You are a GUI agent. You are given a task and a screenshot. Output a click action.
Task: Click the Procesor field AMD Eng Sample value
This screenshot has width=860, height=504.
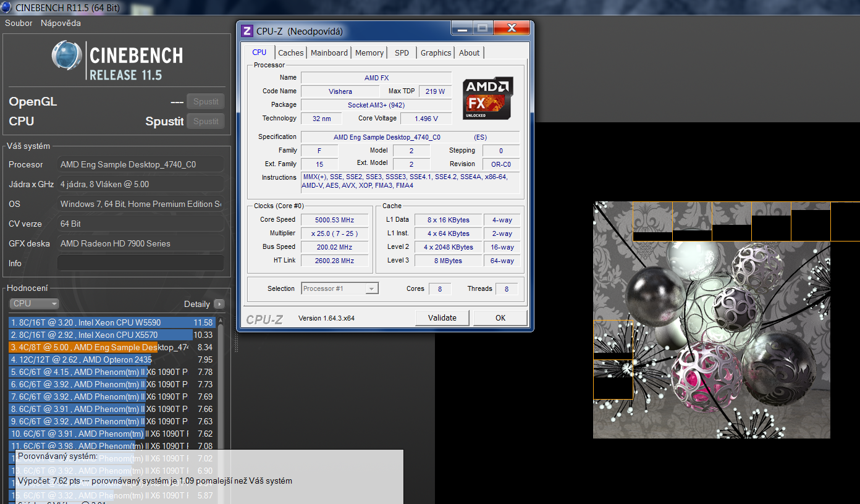point(141,164)
